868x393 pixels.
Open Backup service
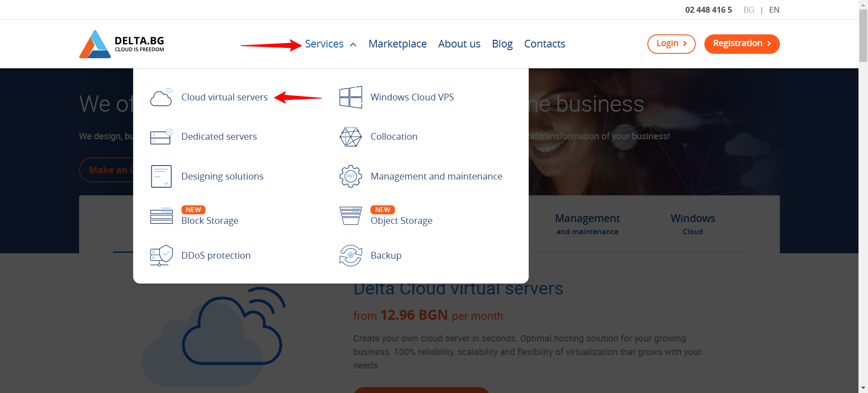(x=386, y=256)
